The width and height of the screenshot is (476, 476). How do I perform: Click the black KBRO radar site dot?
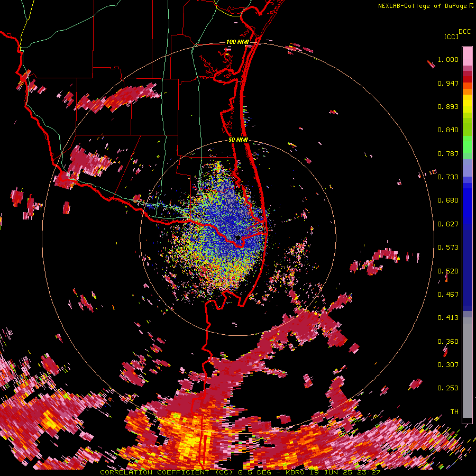coord(238,238)
